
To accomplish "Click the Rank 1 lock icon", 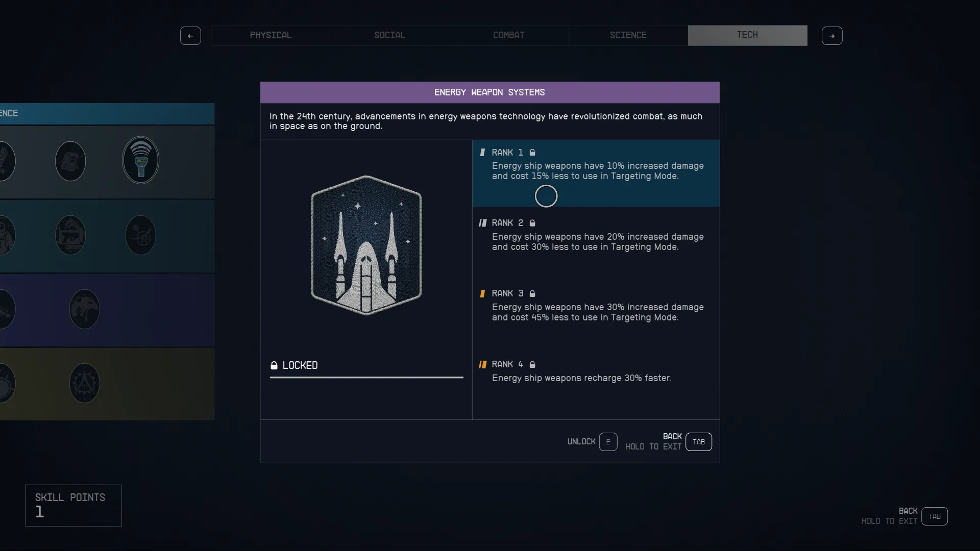I will click(532, 153).
